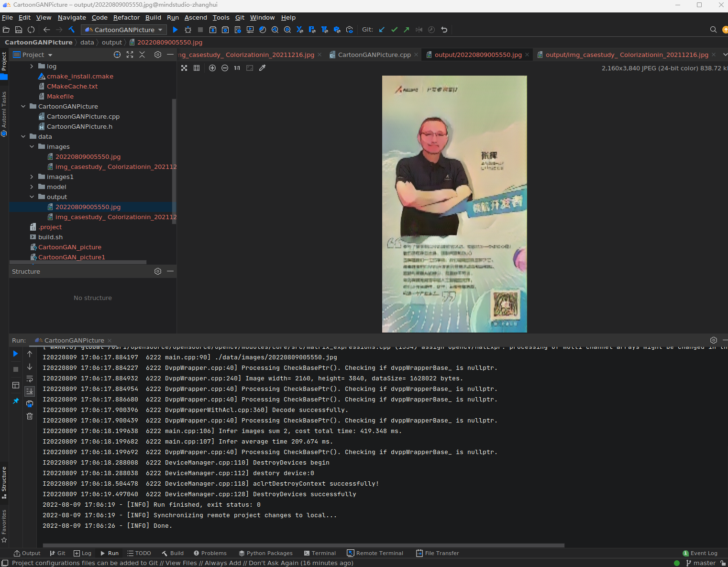The width and height of the screenshot is (728, 567).
Task: Click the cartoonized poster image preview
Action: click(x=454, y=204)
